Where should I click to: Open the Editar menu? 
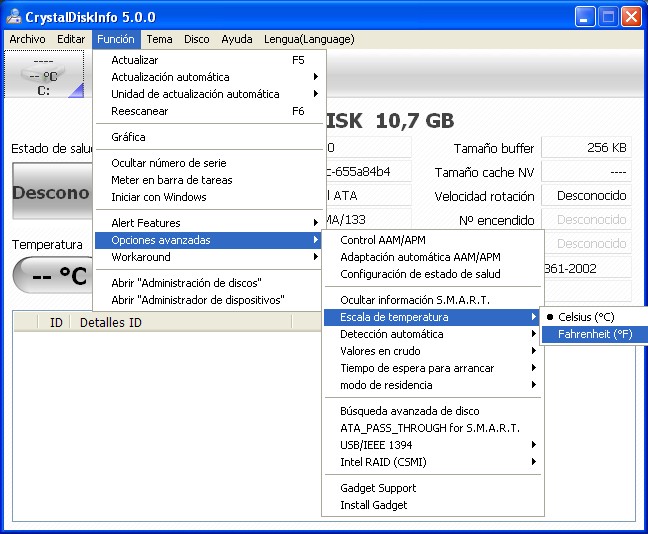pos(71,39)
